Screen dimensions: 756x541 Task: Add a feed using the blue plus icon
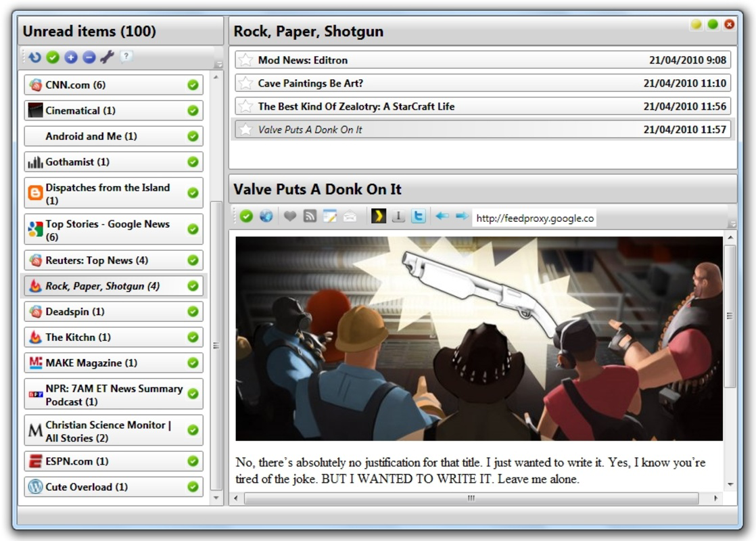click(71, 57)
